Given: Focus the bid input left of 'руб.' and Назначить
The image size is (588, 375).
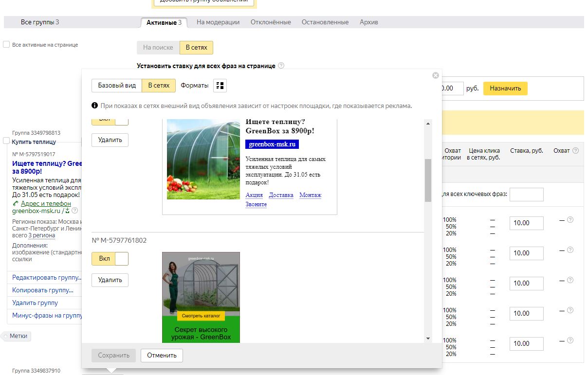Looking at the screenshot, I should [452, 89].
